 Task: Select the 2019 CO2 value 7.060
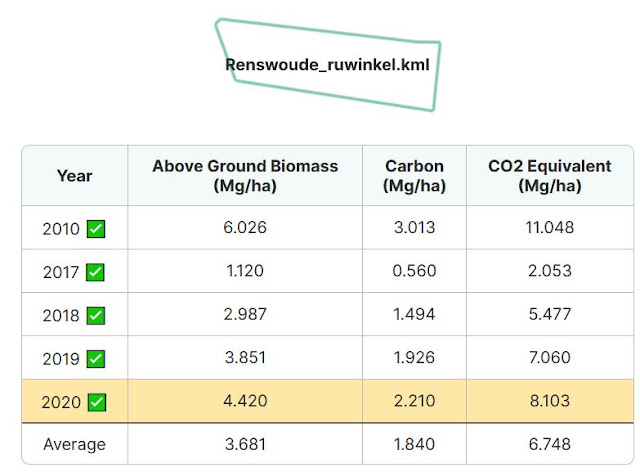(550, 358)
